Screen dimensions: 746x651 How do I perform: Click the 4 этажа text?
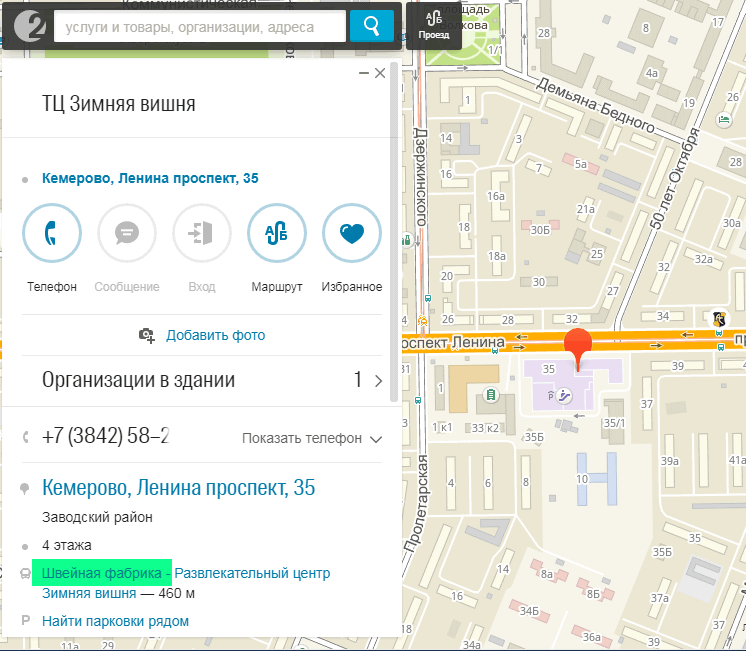tap(67, 545)
